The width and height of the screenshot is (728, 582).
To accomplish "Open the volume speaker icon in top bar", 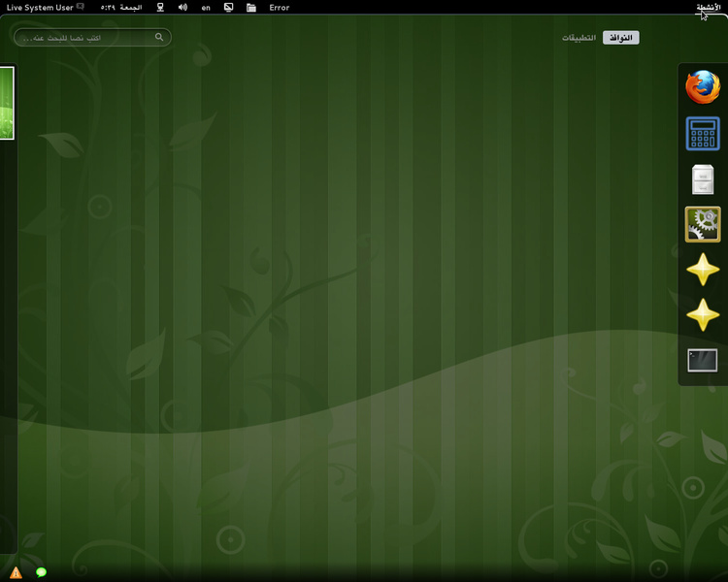I will point(182,8).
